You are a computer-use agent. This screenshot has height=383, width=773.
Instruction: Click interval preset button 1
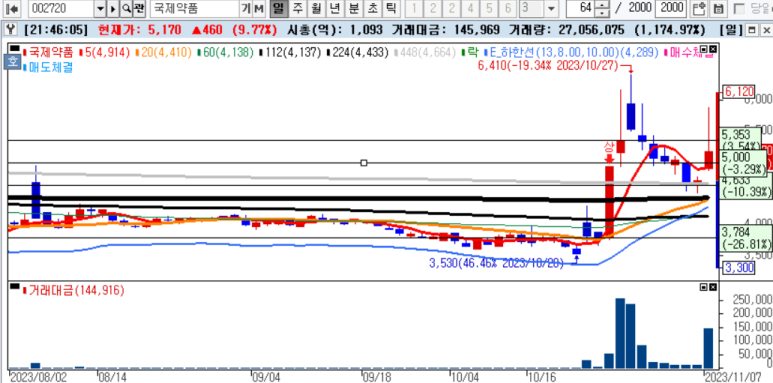414,8
